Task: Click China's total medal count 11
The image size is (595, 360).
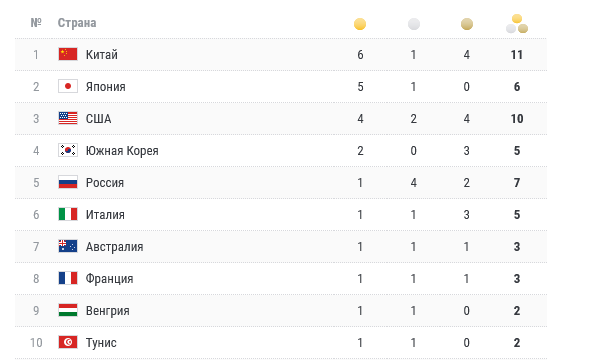Action: click(x=517, y=55)
